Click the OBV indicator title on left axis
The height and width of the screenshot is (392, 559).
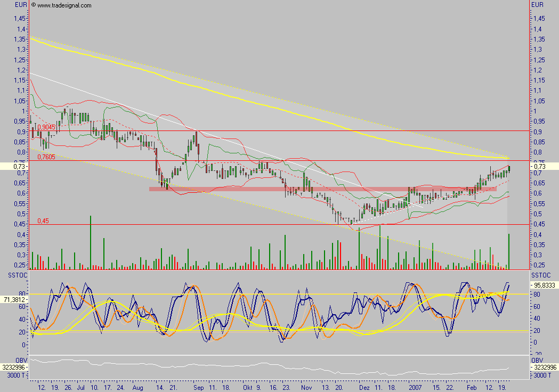coord(20,360)
